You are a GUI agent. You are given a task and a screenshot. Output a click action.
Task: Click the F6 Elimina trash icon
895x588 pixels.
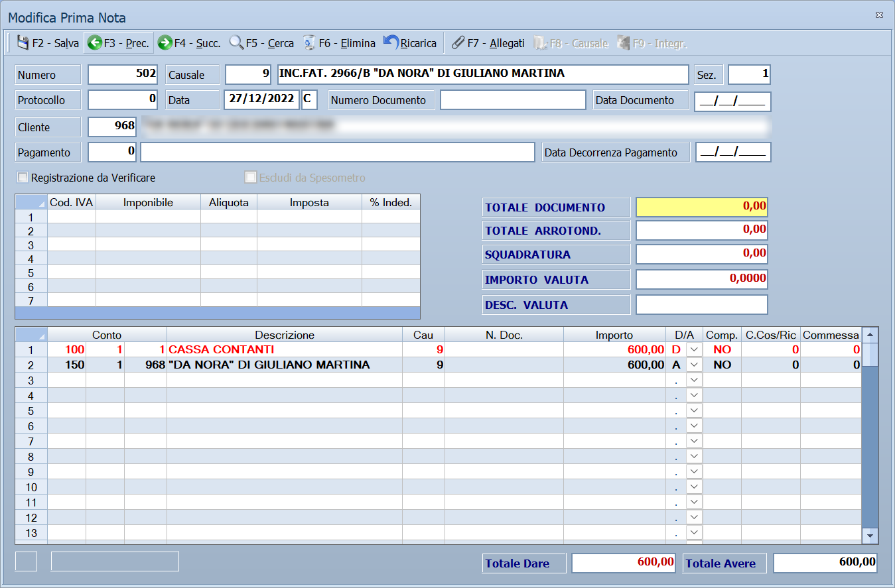coord(309,43)
